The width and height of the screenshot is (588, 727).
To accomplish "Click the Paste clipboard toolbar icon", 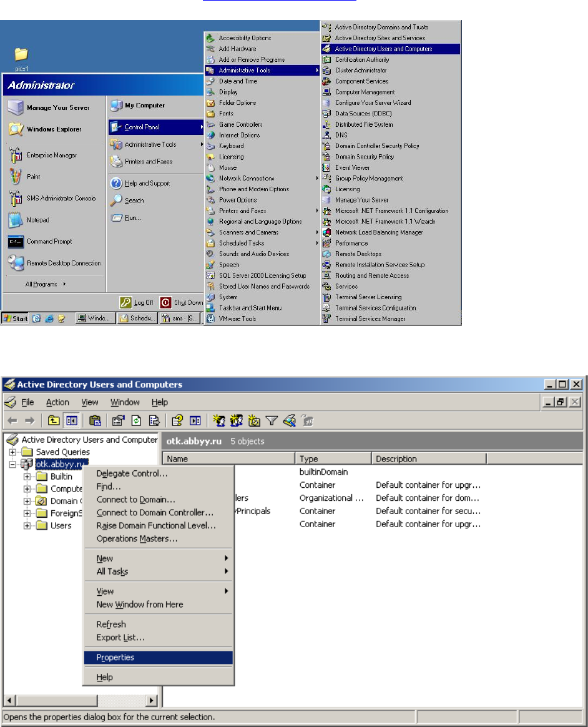I will [95, 420].
